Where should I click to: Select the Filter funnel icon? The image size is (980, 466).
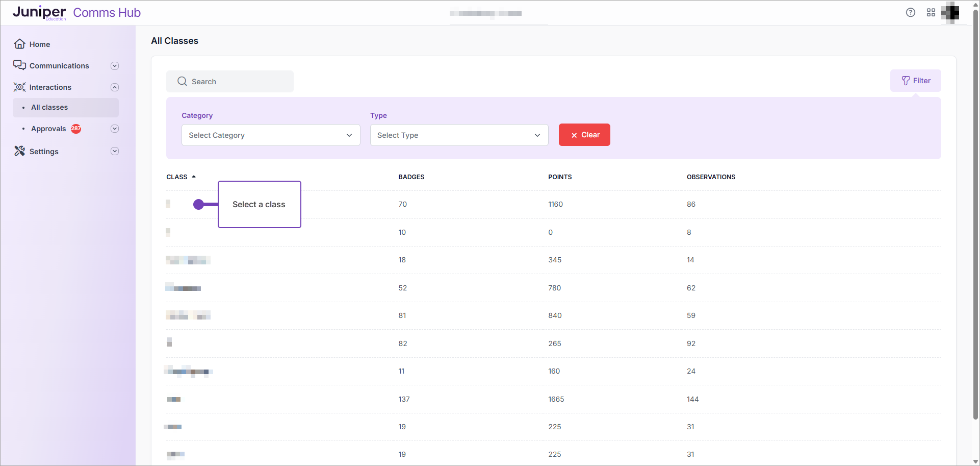pos(906,80)
